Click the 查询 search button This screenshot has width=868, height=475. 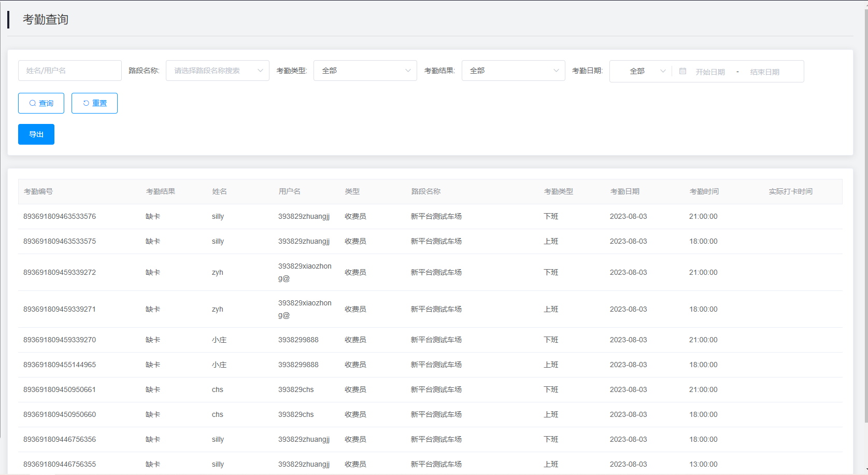pyautogui.click(x=41, y=103)
